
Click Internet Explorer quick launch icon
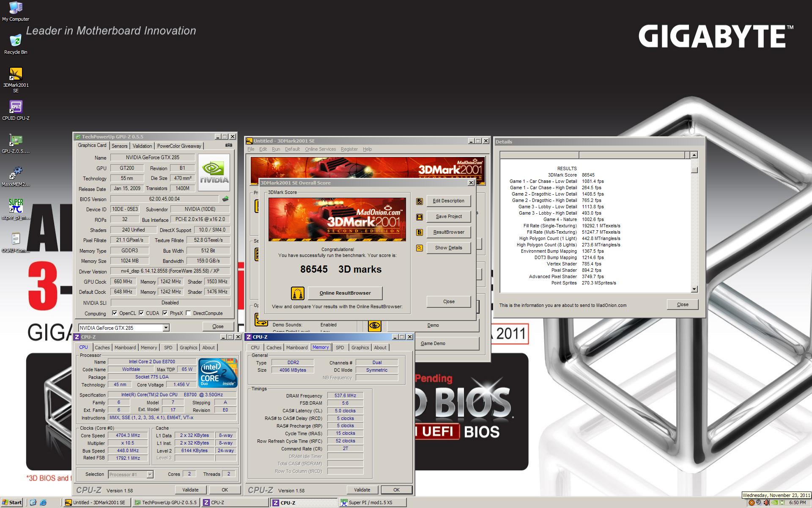click(43, 502)
